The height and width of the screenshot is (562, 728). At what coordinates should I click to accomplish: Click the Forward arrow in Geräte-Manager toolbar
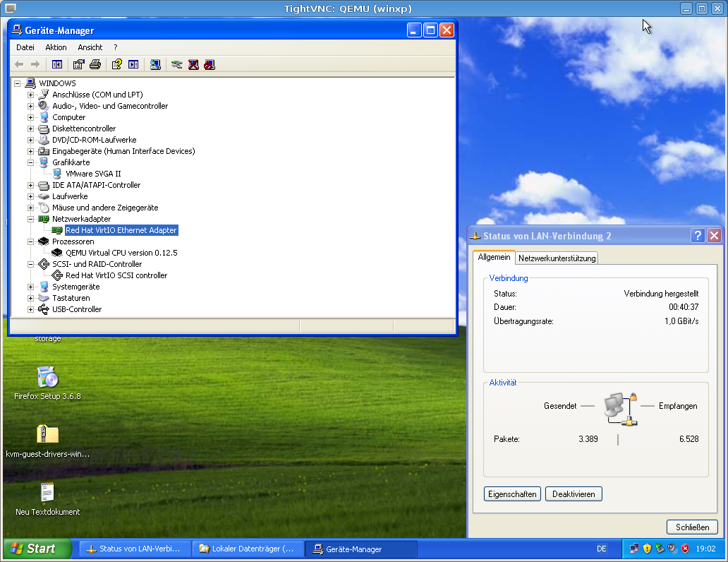pyautogui.click(x=35, y=65)
